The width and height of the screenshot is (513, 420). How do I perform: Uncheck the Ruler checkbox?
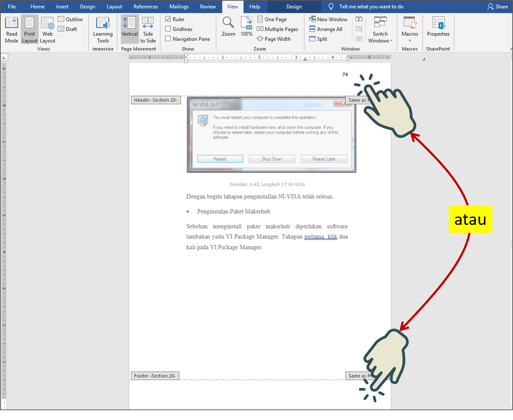pos(168,19)
